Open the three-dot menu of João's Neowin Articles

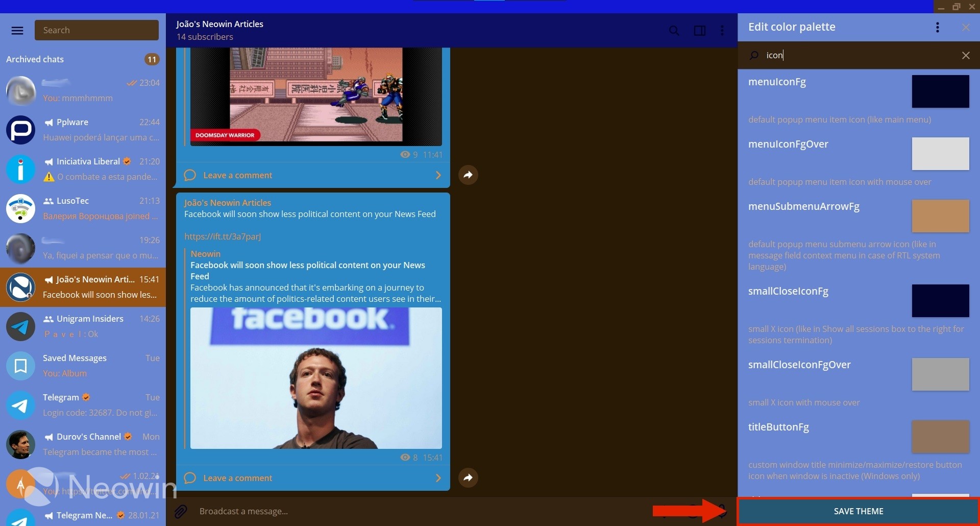tap(722, 31)
